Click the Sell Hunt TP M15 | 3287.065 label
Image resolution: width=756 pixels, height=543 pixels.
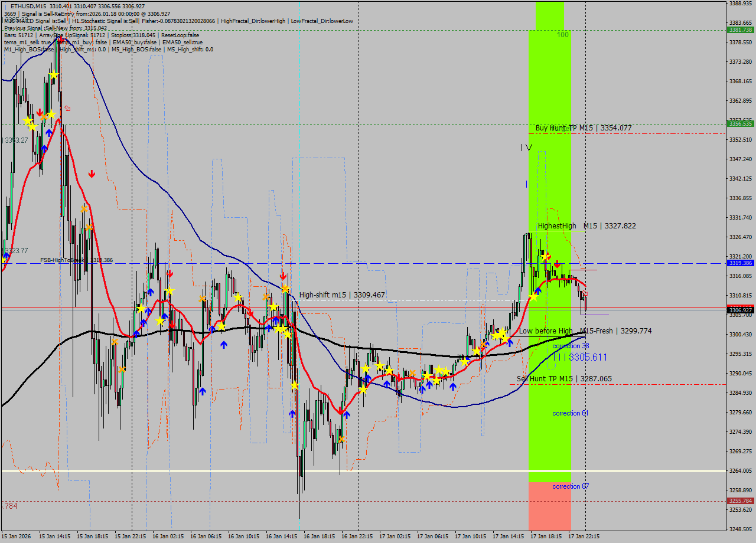click(x=564, y=378)
